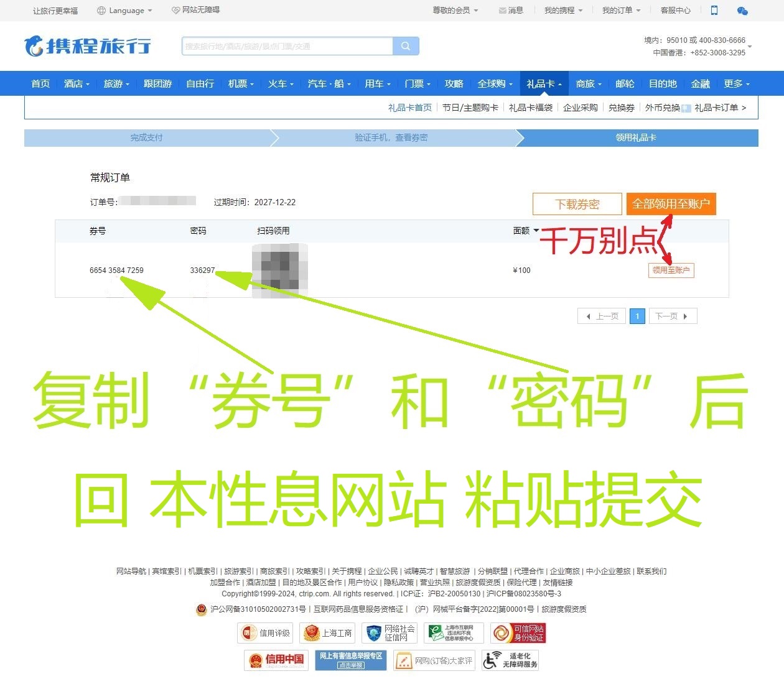Open 礼品卡首页 submenu link
This screenshot has height=684, width=784.
click(409, 108)
